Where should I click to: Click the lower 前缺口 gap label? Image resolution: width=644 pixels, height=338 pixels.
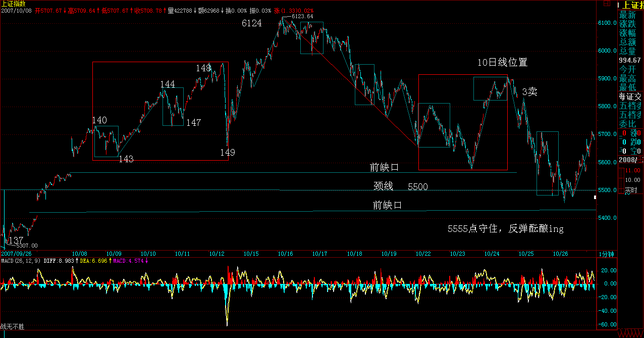387,205
